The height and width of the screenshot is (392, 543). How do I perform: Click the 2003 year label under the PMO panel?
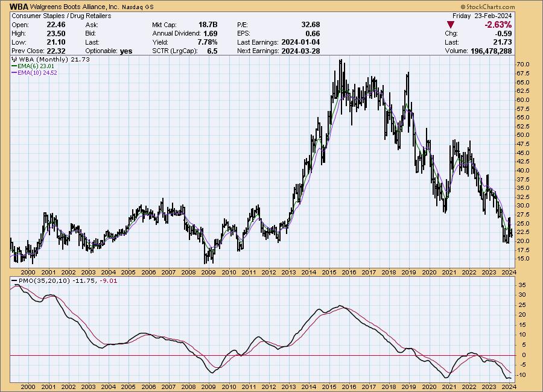click(x=88, y=387)
